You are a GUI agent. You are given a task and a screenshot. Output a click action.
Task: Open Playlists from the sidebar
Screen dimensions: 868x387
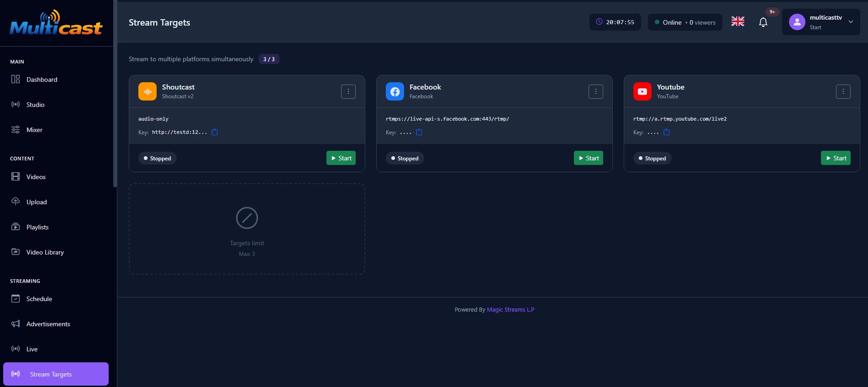(56, 227)
